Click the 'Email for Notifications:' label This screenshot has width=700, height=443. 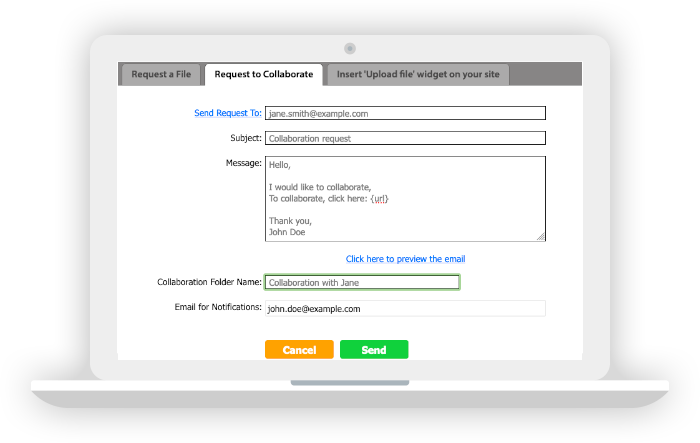point(218,307)
